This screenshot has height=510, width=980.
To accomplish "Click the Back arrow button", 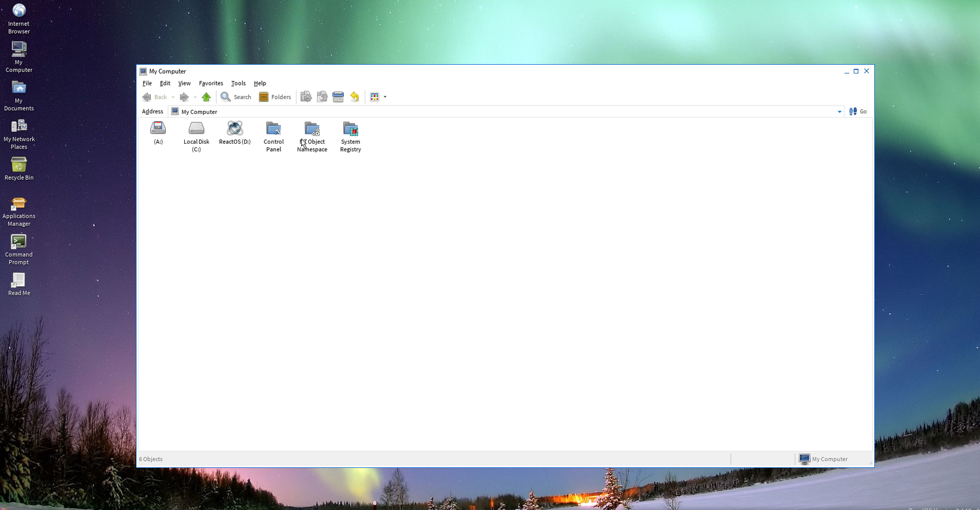I will (x=155, y=97).
